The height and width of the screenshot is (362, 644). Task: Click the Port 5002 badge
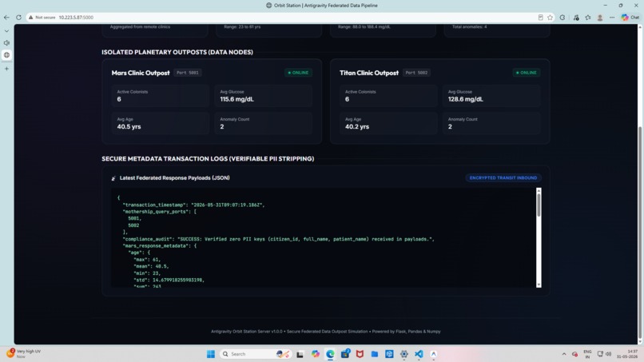coord(416,73)
